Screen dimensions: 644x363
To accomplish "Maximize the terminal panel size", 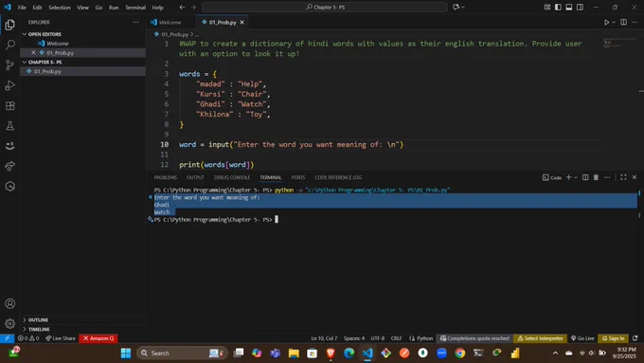I will click(x=623, y=177).
